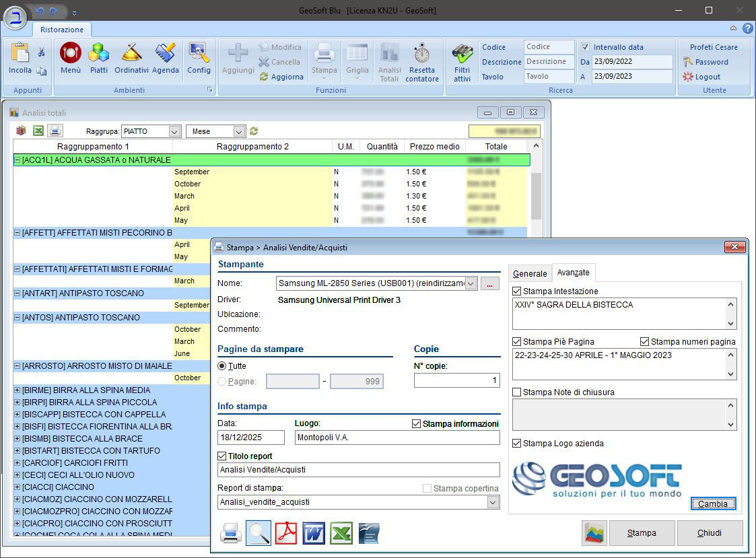Open the Raggrupa PIATTO dropdown
Screen dimensions: 756x558
pos(174,132)
